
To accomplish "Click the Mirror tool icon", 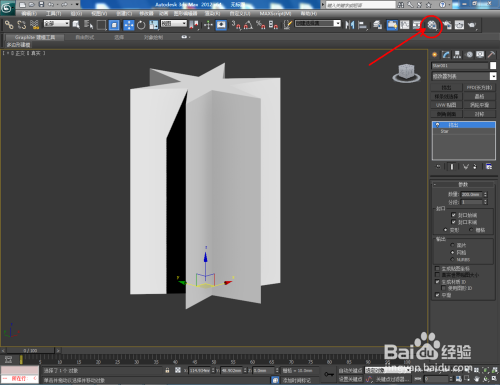I will tap(350, 25).
